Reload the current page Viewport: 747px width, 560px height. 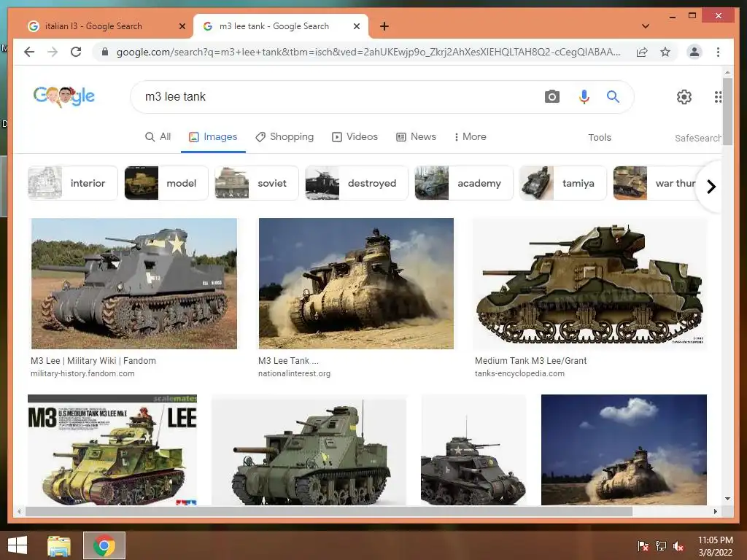tap(76, 52)
